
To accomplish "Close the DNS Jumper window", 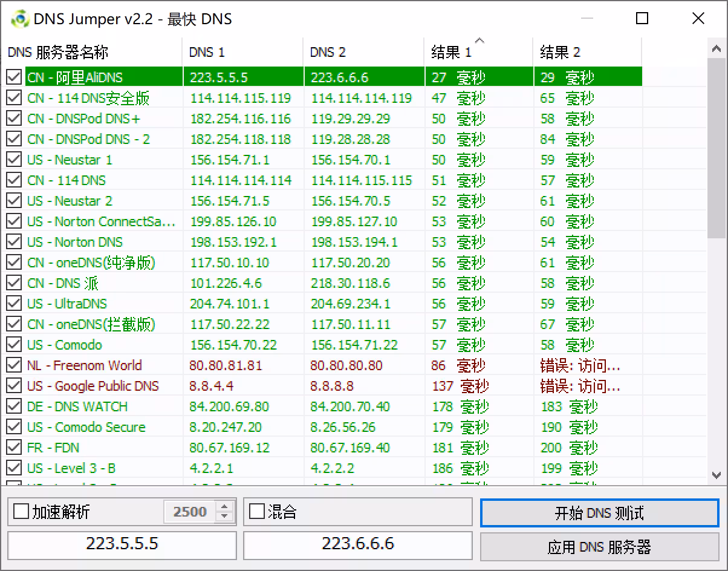I will 698,19.
